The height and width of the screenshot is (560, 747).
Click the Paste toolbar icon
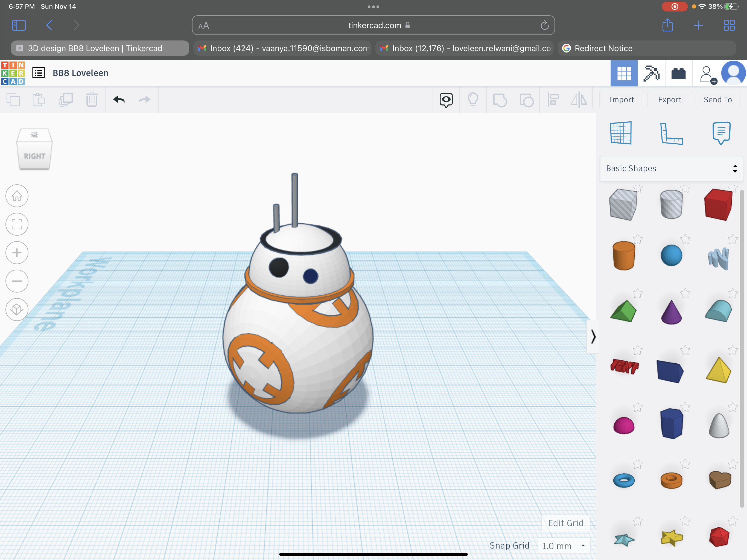[x=39, y=100]
